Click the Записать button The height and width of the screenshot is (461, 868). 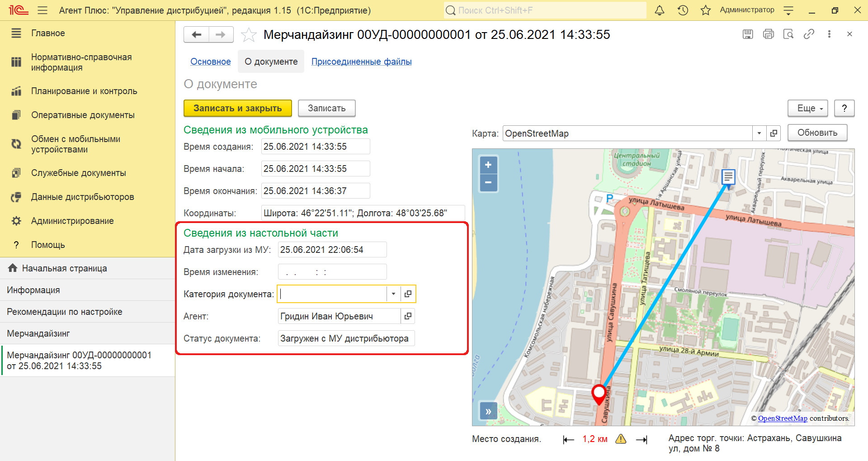coord(326,108)
